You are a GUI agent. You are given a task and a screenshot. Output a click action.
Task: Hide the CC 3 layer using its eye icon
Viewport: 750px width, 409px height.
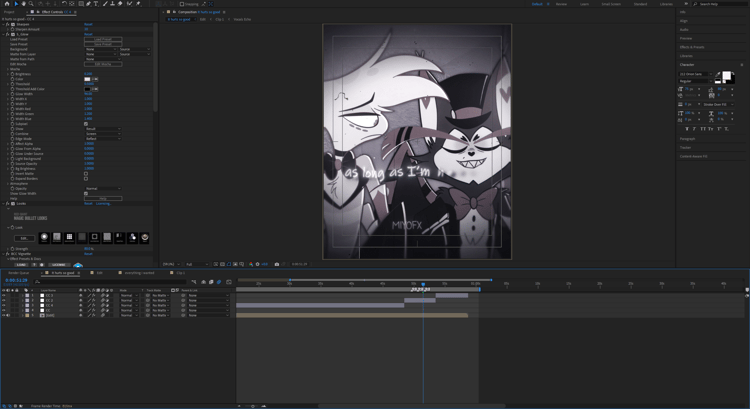pos(4,296)
